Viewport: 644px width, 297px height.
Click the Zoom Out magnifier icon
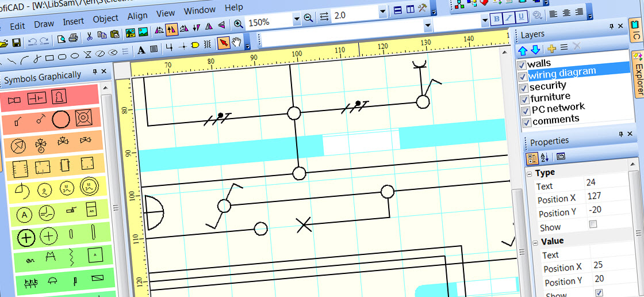[308, 18]
